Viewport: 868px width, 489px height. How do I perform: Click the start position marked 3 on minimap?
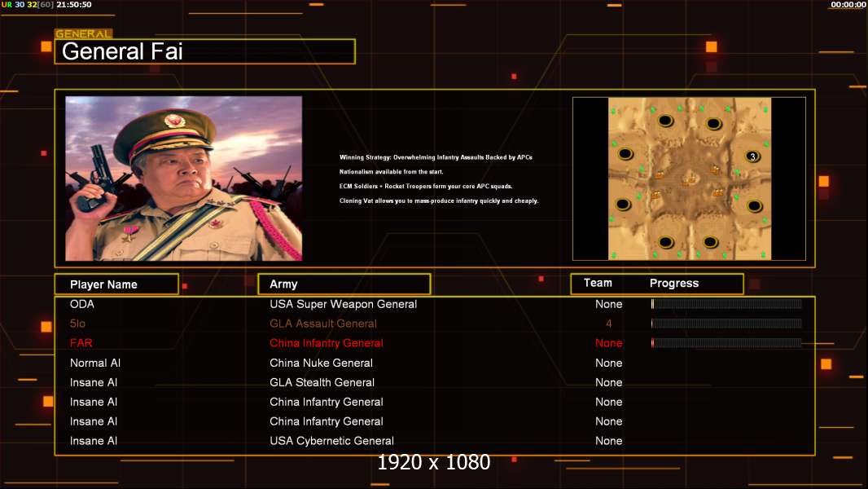point(753,156)
